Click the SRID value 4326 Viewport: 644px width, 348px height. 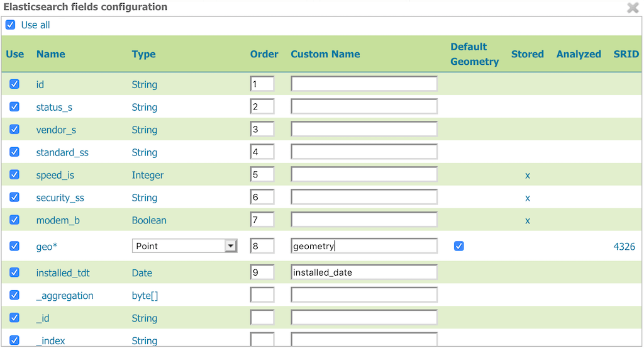(624, 247)
